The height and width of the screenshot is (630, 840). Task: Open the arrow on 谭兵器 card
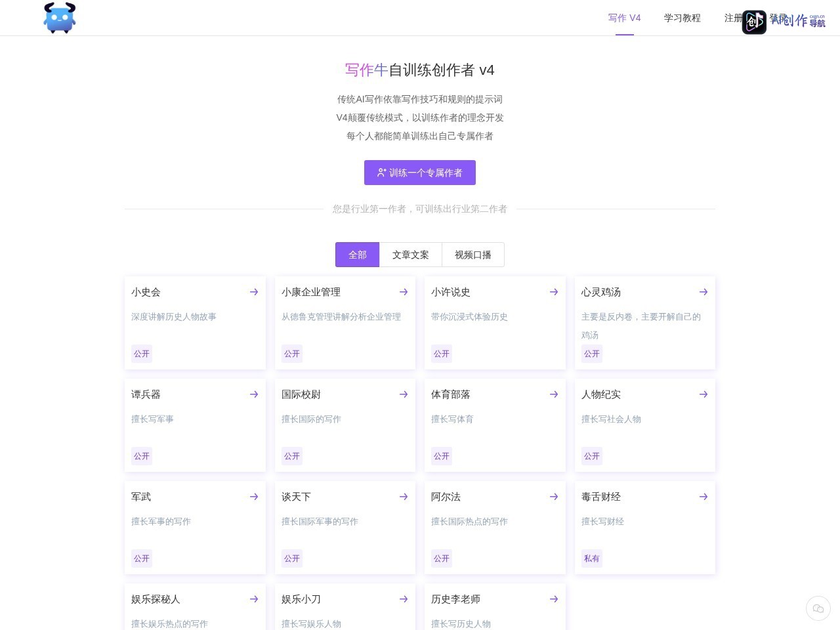(254, 394)
